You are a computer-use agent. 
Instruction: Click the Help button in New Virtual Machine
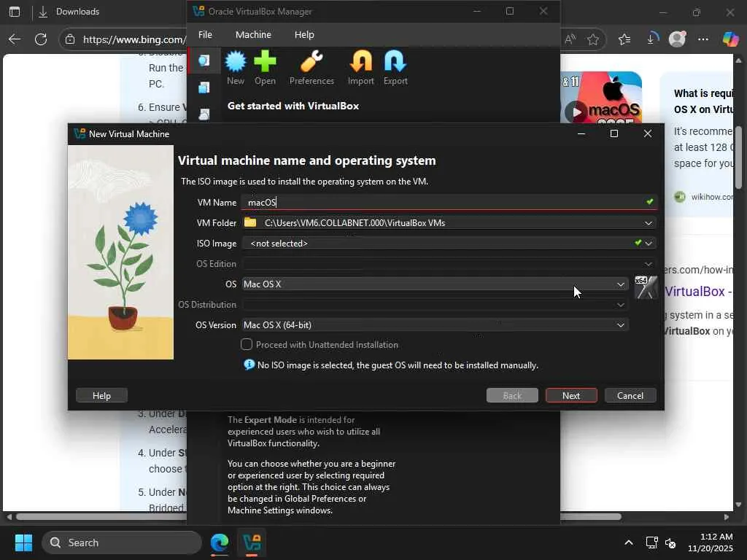(101, 395)
